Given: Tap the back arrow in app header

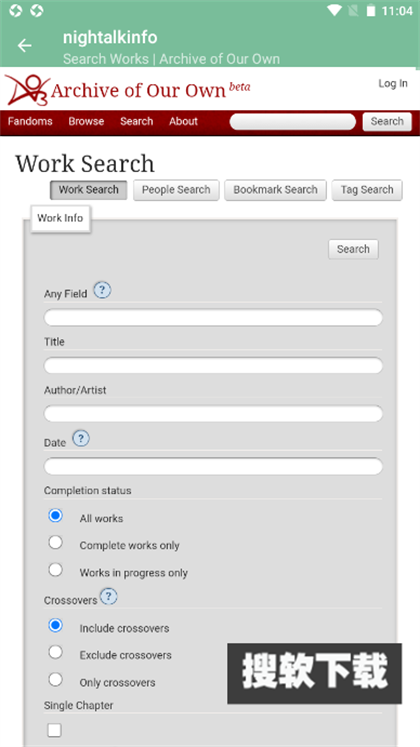Looking at the screenshot, I should 24,46.
